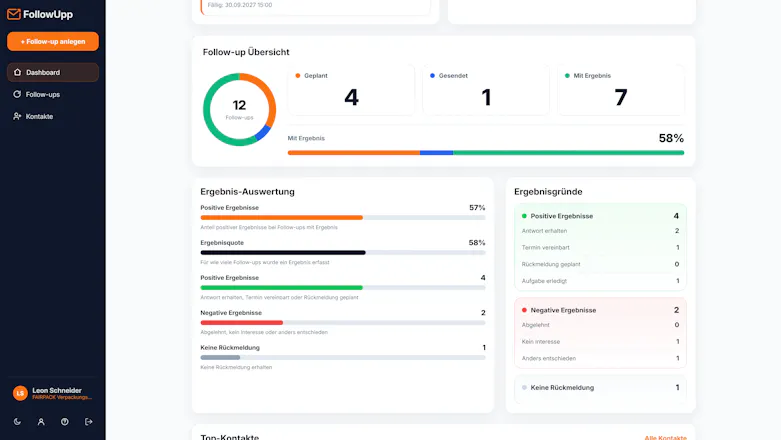The image size is (781, 440).
Task: Click the FollowUpp brand name
Action: 48,14
